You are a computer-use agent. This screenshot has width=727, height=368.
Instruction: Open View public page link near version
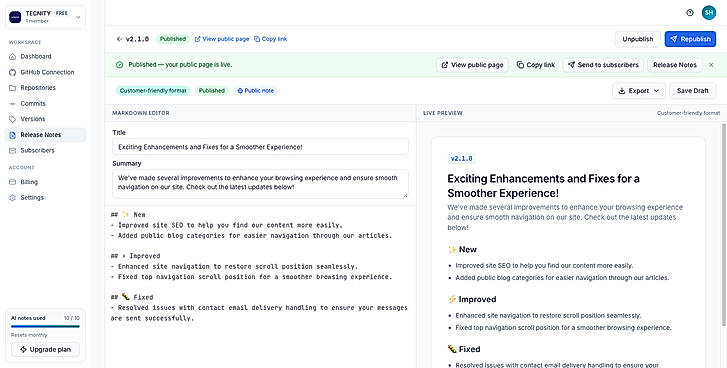tap(222, 39)
